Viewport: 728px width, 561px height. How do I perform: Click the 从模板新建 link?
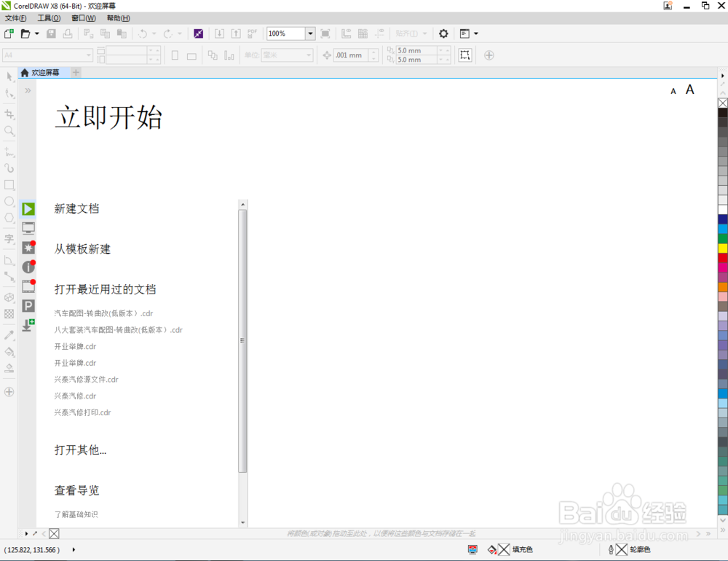pyautogui.click(x=82, y=249)
